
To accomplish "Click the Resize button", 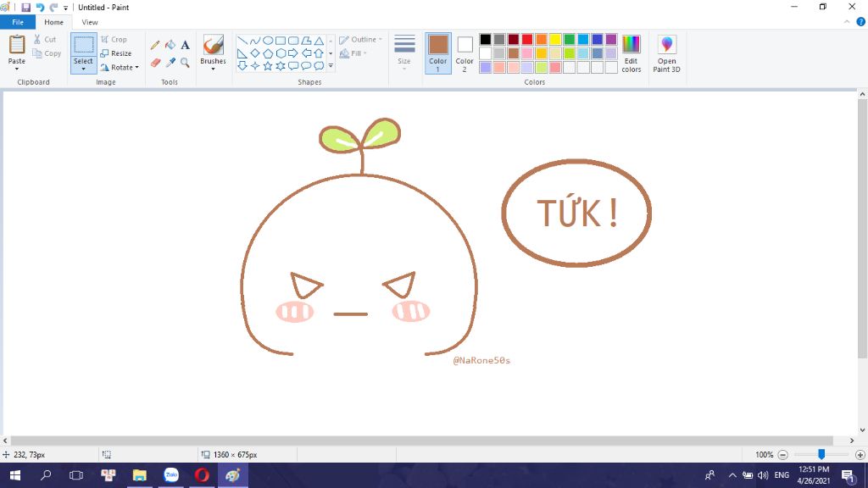I will 115,53.
